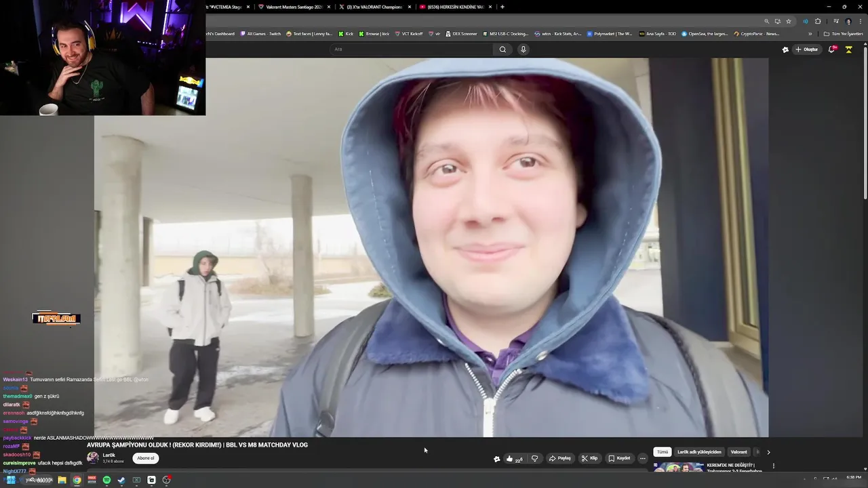868x488 pixels.
Task: Open Spotify from the taskbar
Action: (x=106, y=480)
